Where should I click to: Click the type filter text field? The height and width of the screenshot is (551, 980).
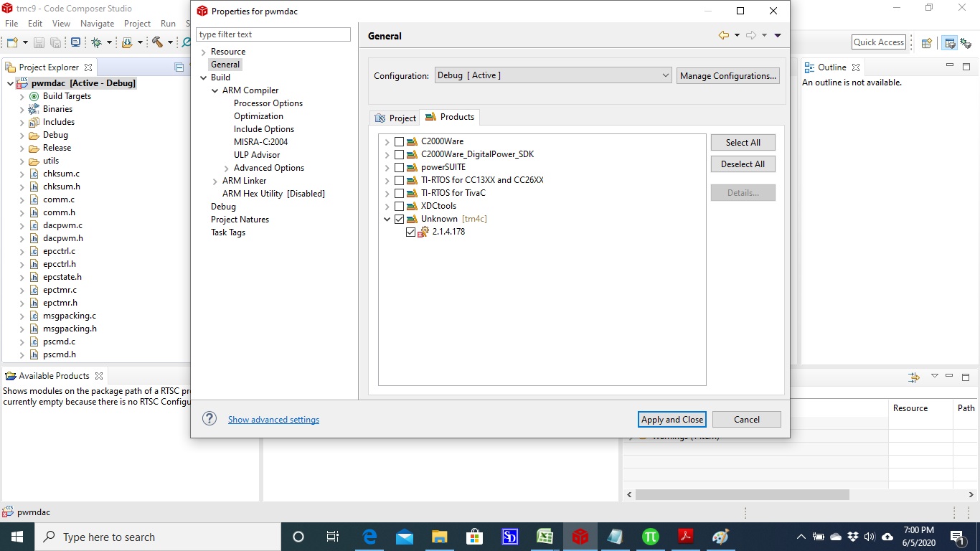273,34
